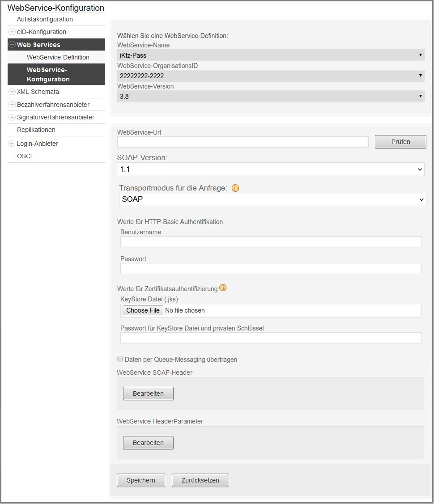This screenshot has height=504, width=434.
Task: Expand the Bezahlverfahrensanbieter node
Action: click(x=12, y=105)
